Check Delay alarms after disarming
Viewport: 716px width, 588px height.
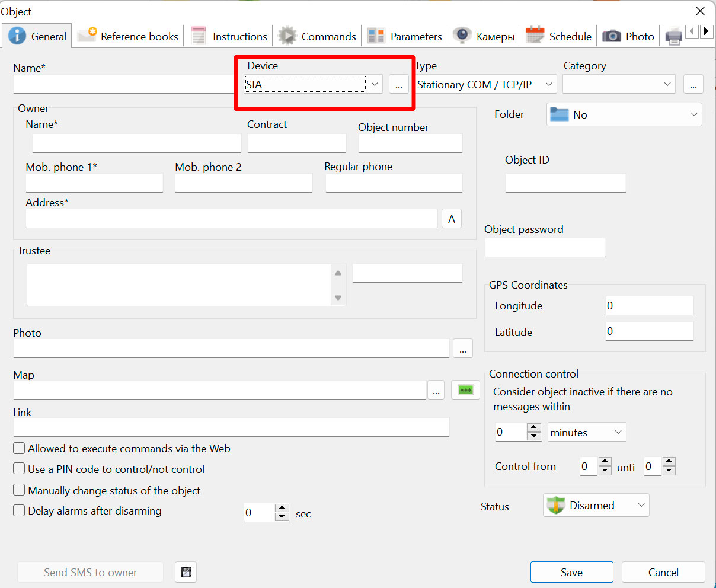[20, 510]
